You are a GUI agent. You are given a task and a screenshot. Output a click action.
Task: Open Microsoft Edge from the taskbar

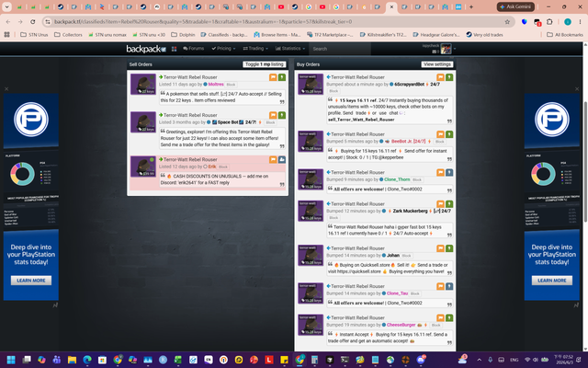click(87, 360)
